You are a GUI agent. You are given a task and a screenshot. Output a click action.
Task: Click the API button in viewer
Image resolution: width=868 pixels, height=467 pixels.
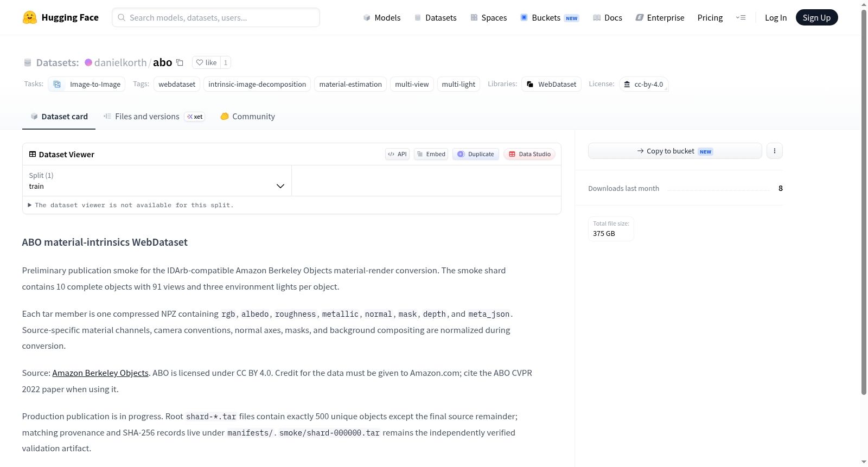tap(397, 154)
